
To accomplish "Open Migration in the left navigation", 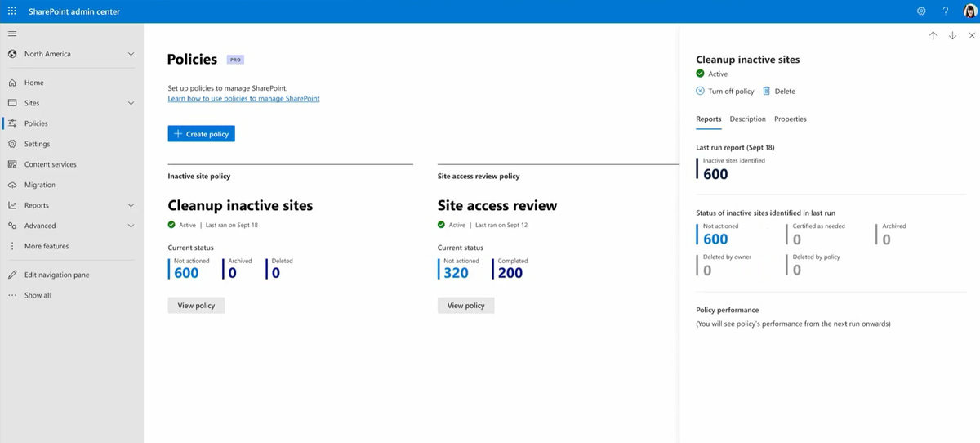I will [x=39, y=185].
